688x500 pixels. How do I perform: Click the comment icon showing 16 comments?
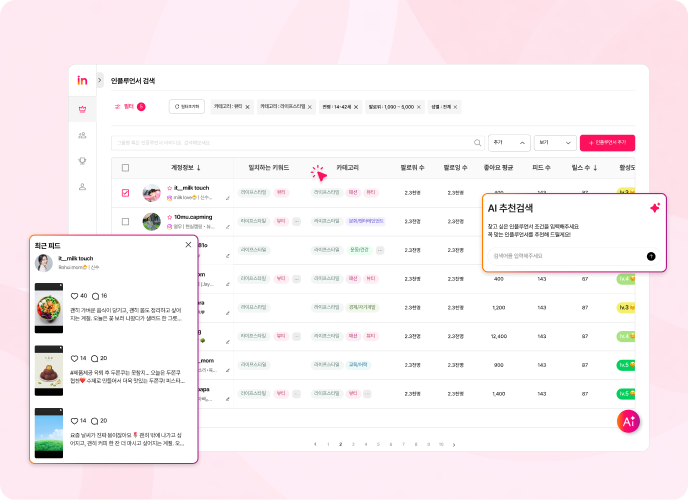[x=95, y=296]
